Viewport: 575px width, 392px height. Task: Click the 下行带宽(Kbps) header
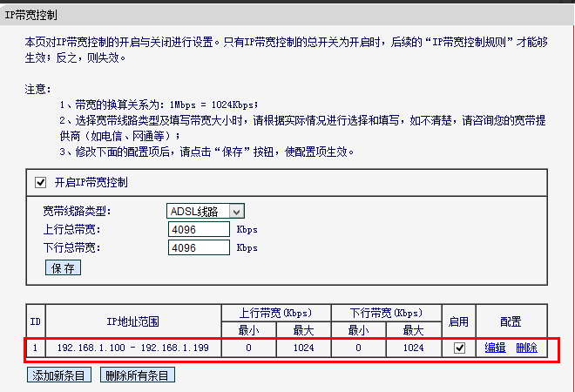coord(386,313)
